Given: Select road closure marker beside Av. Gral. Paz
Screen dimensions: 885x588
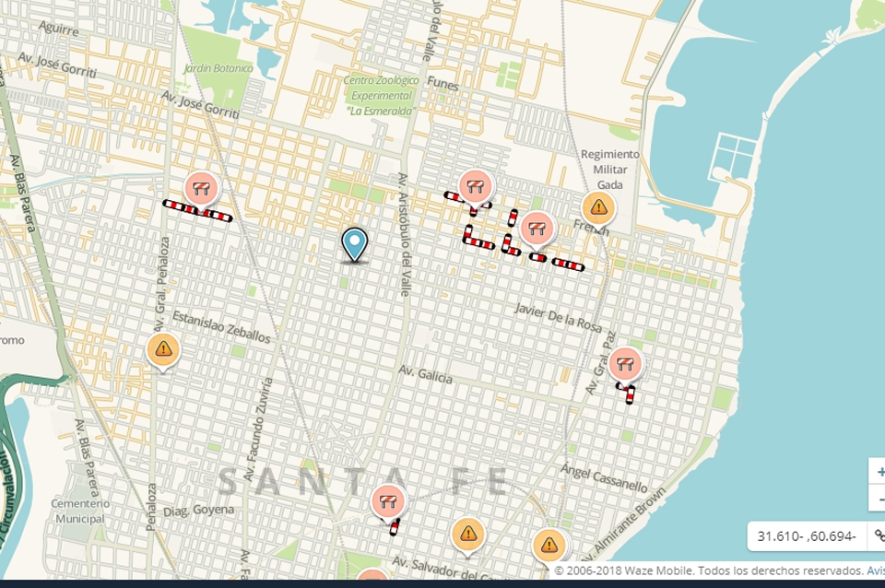Looking at the screenshot, I should pos(626,363).
